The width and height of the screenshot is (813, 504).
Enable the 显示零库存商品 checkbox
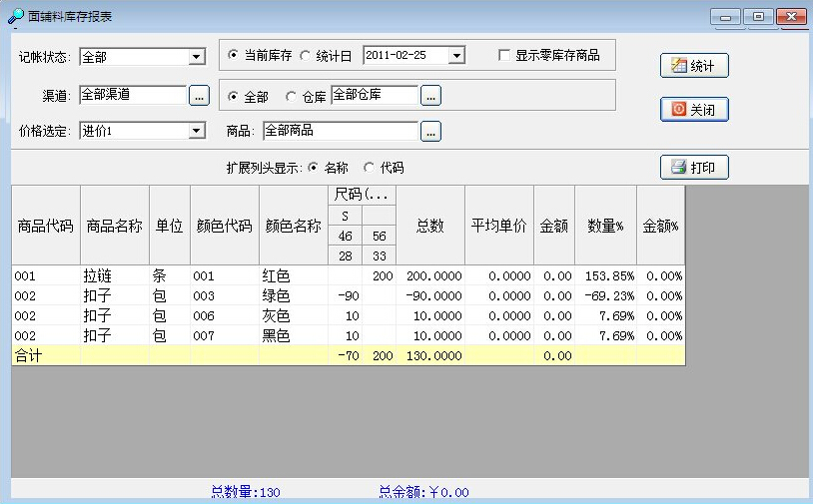505,56
